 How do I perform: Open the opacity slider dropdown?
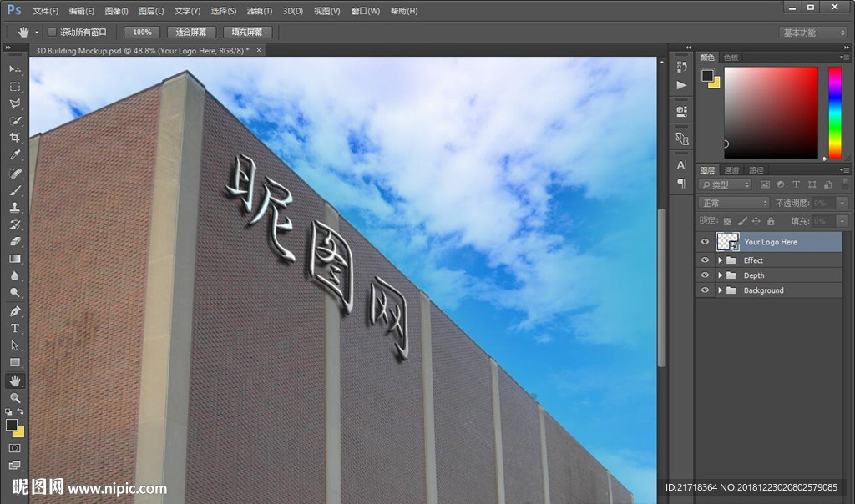pyautogui.click(x=842, y=203)
